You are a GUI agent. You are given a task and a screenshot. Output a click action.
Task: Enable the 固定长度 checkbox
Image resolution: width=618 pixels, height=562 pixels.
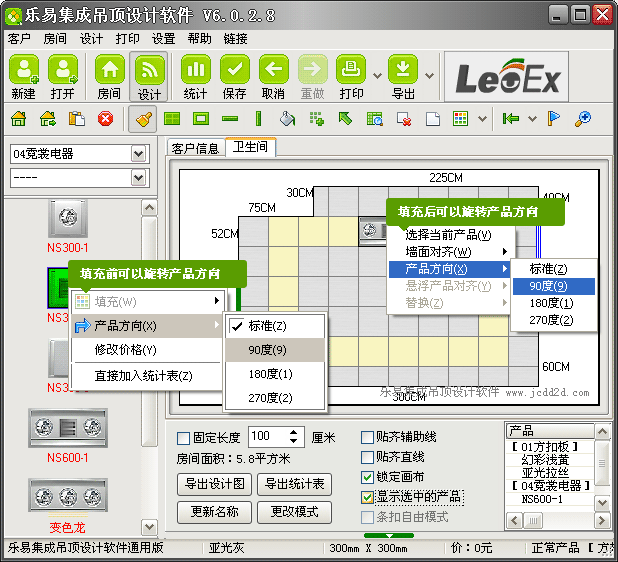coord(183,438)
